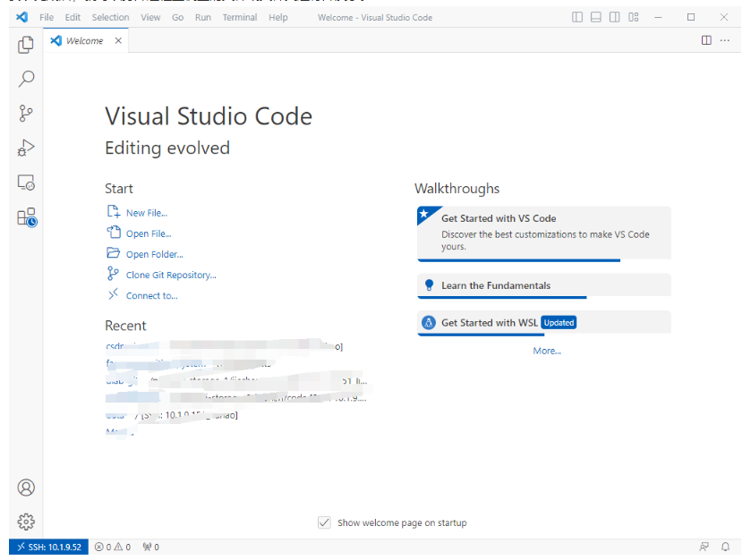This screenshot has width=751, height=560.
Task: Open the Source Control view icon
Action: pos(26,114)
